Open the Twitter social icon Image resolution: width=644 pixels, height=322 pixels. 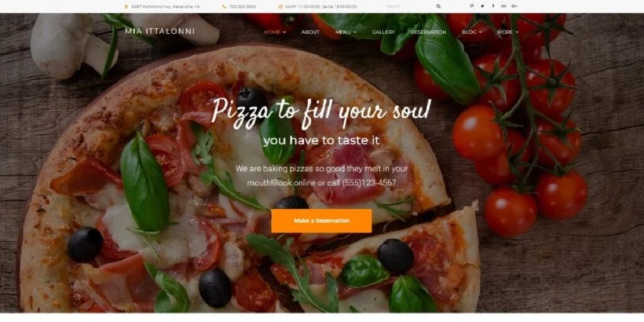tap(482, 6)
